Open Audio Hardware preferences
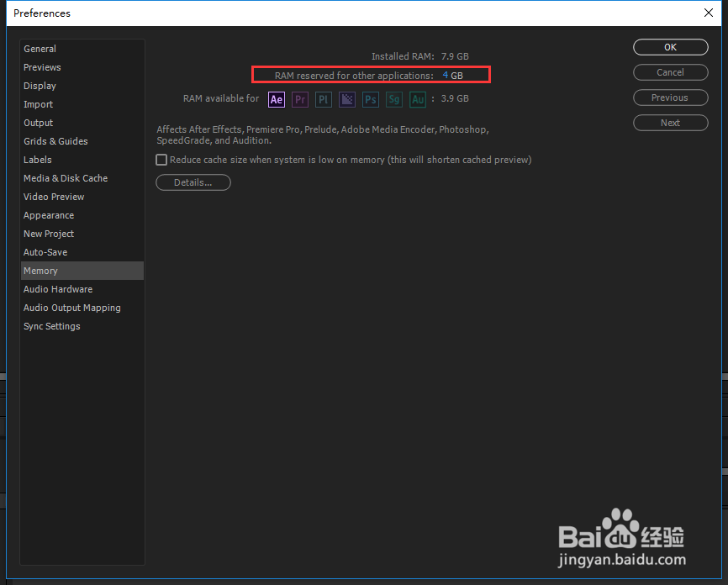The height and width of the screenshot is (585, 728). click(82, 289)
